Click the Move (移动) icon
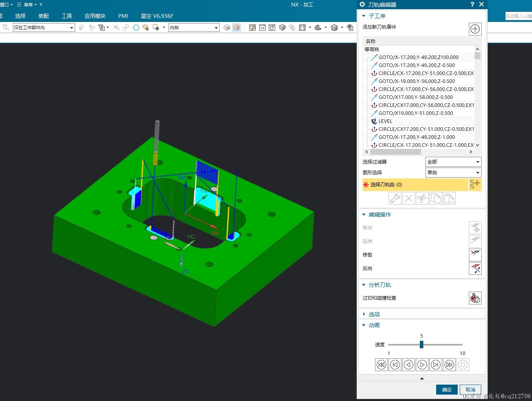Viewport: 532px width, 401px height. 475,228
